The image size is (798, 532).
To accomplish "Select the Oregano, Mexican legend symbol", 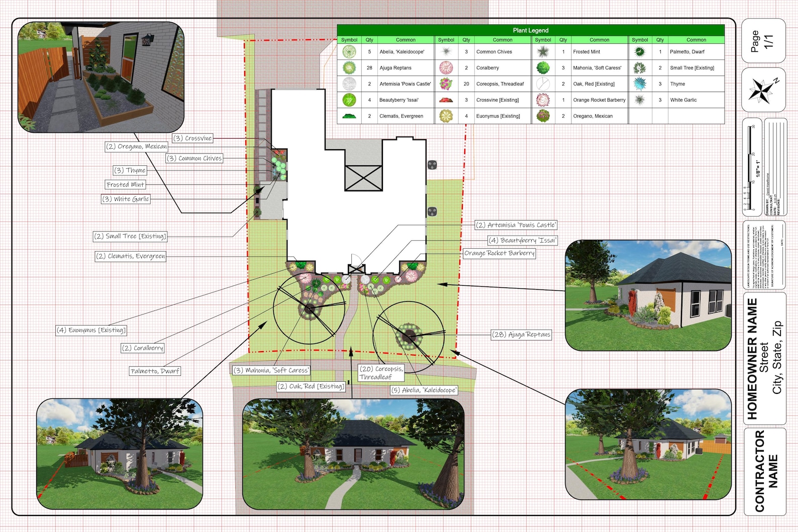I will [x=543, y=116].
